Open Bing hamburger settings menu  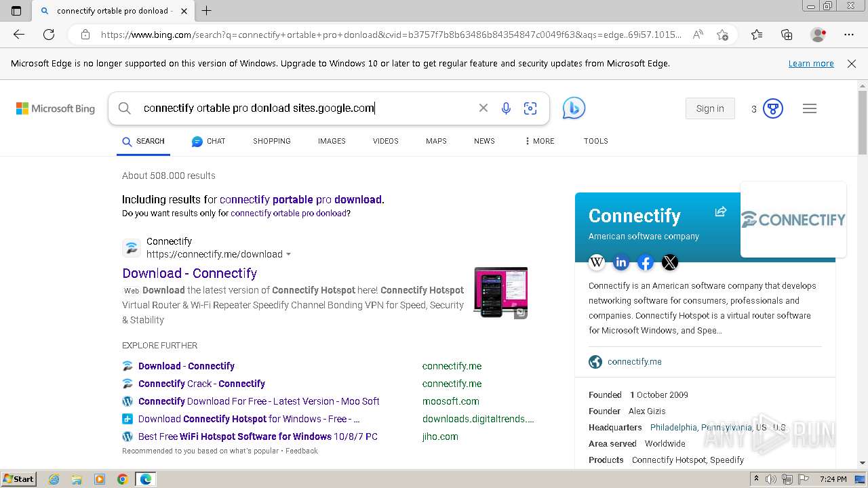(x=810, y=108)
